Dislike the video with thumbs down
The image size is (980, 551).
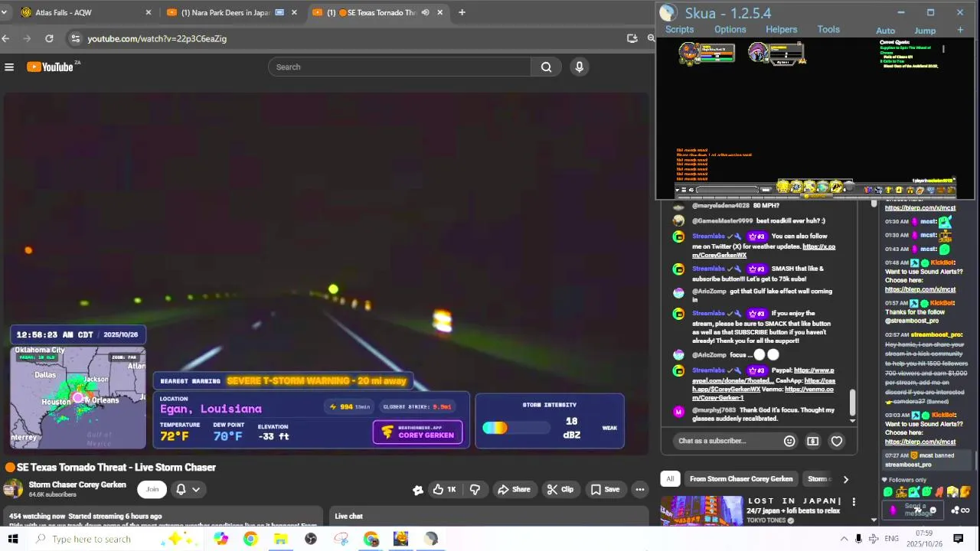point(475,490)
